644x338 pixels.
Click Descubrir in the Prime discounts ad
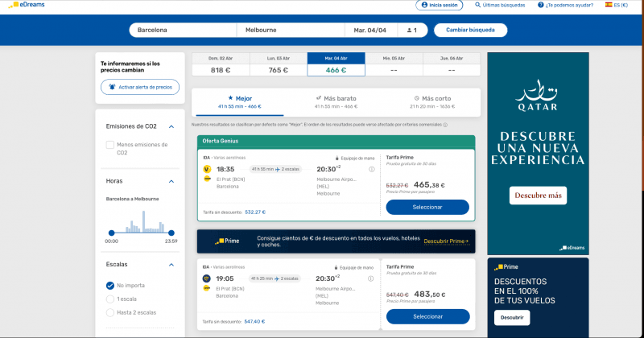(x=512, y=317)
